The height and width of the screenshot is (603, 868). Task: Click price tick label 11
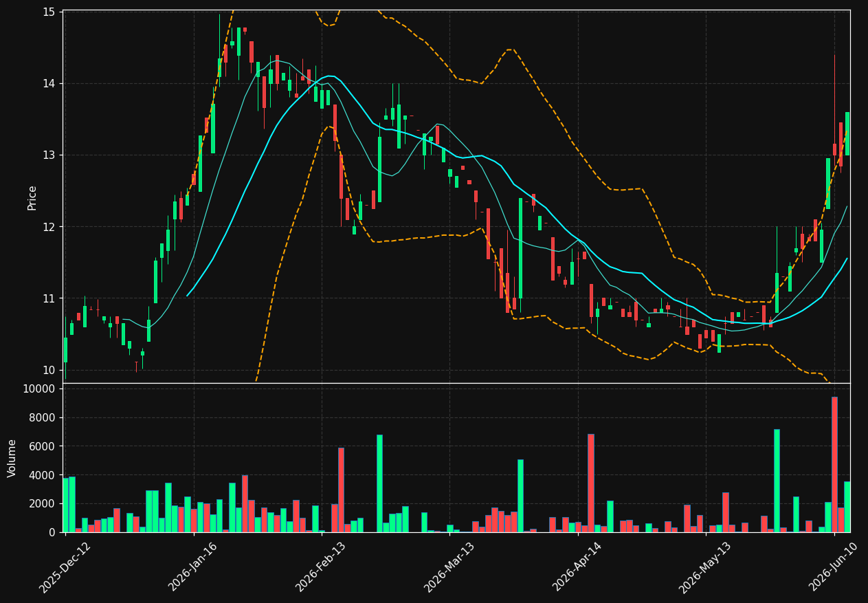tap(49, 298)
